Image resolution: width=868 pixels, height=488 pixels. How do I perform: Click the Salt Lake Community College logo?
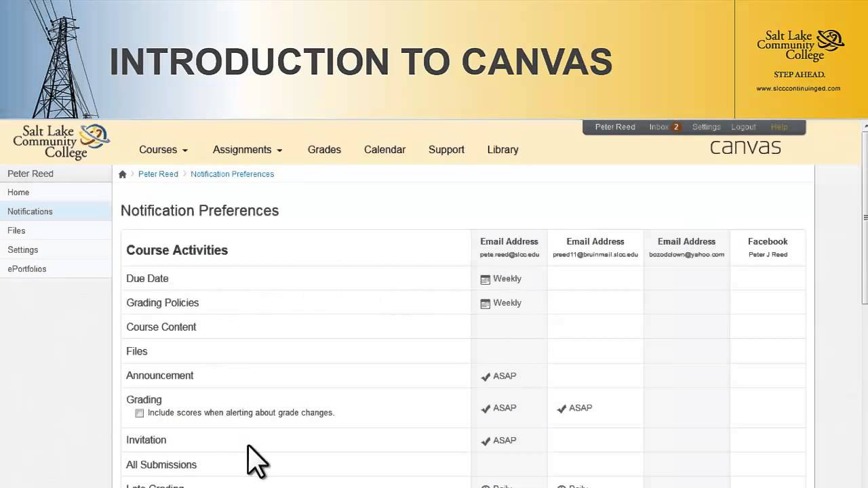pyautogui.click(x=61, y=142)
